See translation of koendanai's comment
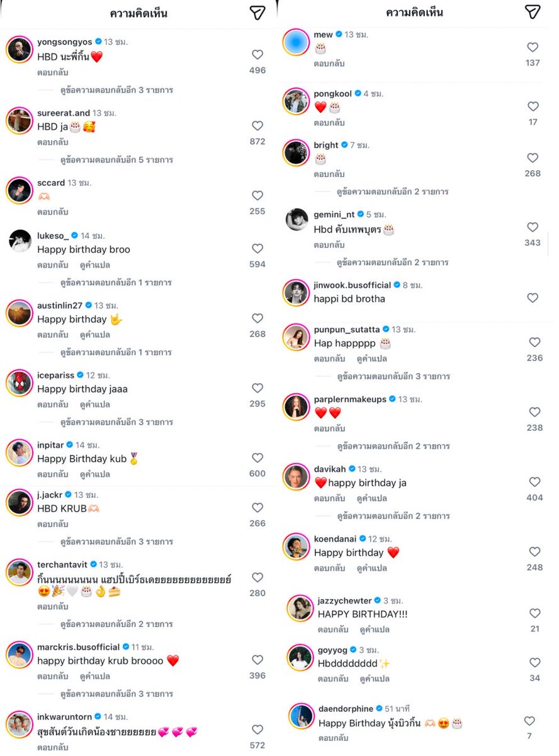The image size is (559, 756). 371,568
